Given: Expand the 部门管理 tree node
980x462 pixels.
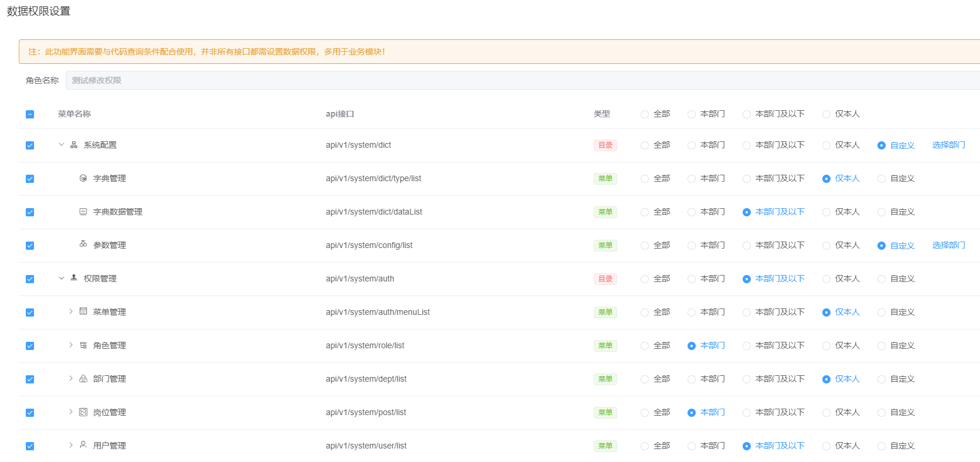Looking at the screenshot, I should pyautogui.click(x=71, y=378).
